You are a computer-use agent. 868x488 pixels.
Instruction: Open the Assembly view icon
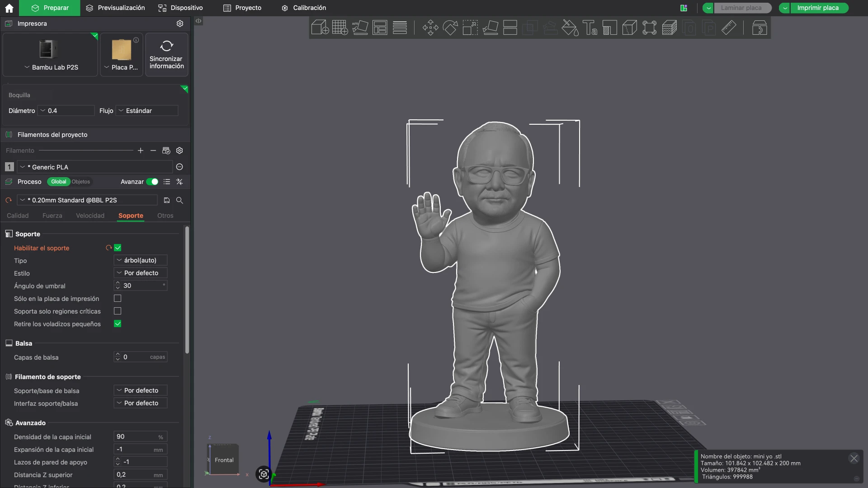click(x=759, y=28)
